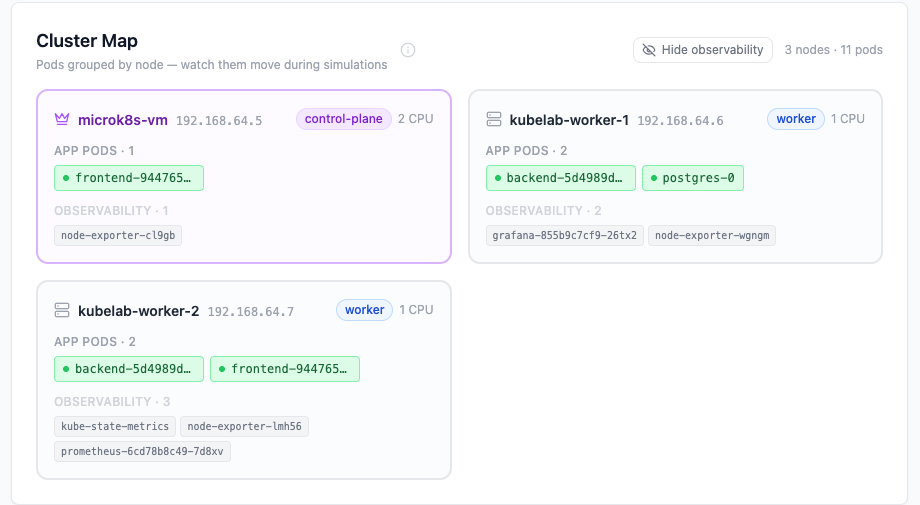Select frontend pod on microk8s-vm node

click(129, 178)
